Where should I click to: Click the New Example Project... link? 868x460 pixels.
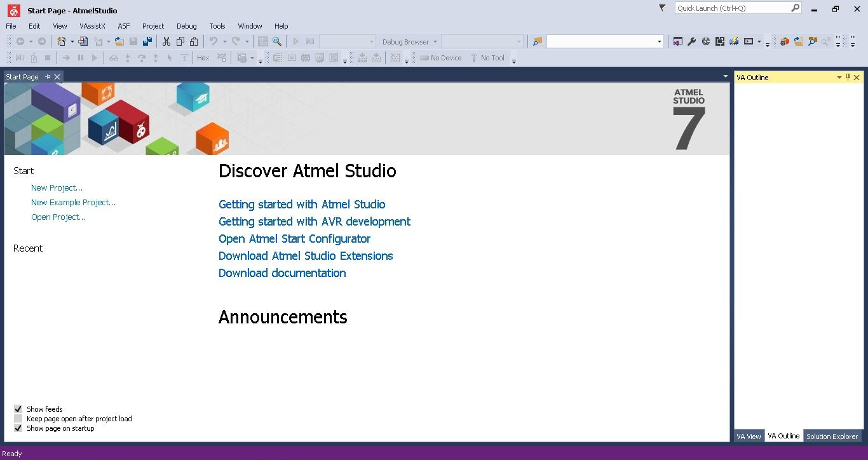(x=73, y=203)
